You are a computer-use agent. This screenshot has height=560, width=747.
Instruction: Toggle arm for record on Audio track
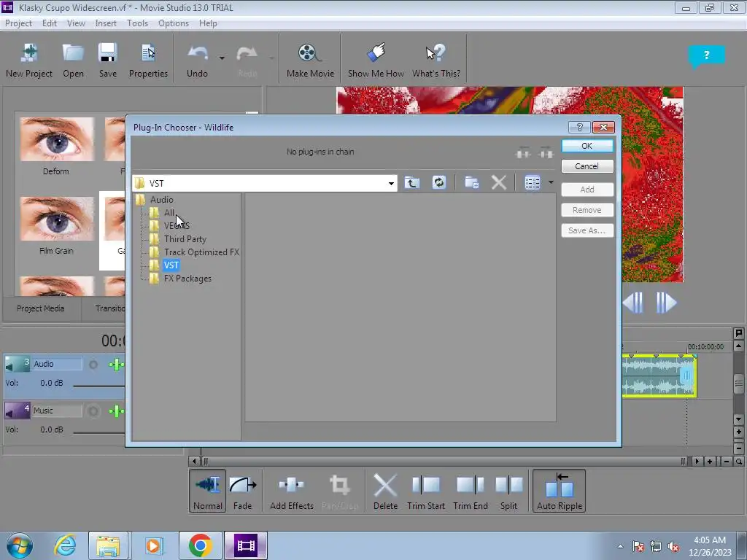pyautogui.click(x=93, y=365)
